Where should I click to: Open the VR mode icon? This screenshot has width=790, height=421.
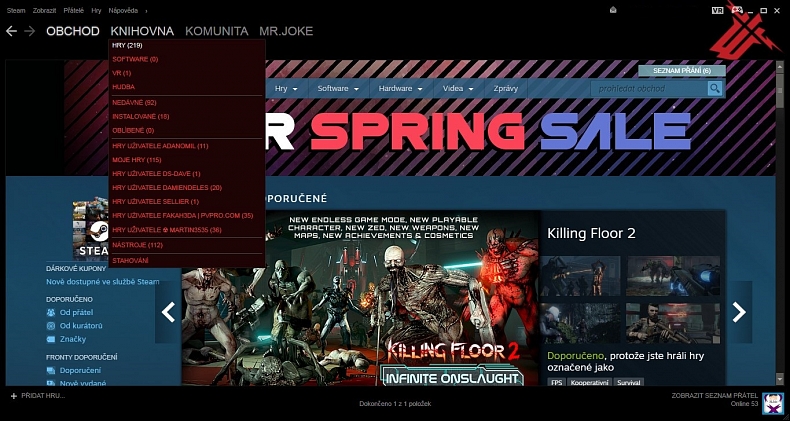717,10
